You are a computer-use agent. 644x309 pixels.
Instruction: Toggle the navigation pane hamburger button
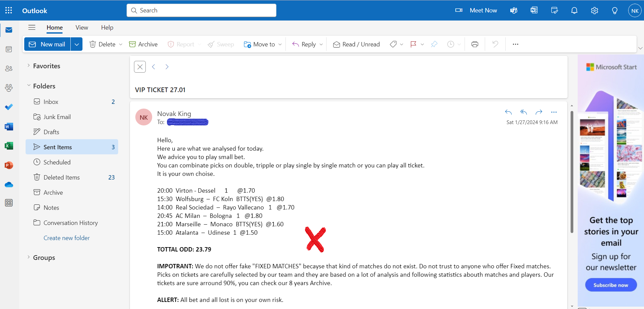(32, 28)
